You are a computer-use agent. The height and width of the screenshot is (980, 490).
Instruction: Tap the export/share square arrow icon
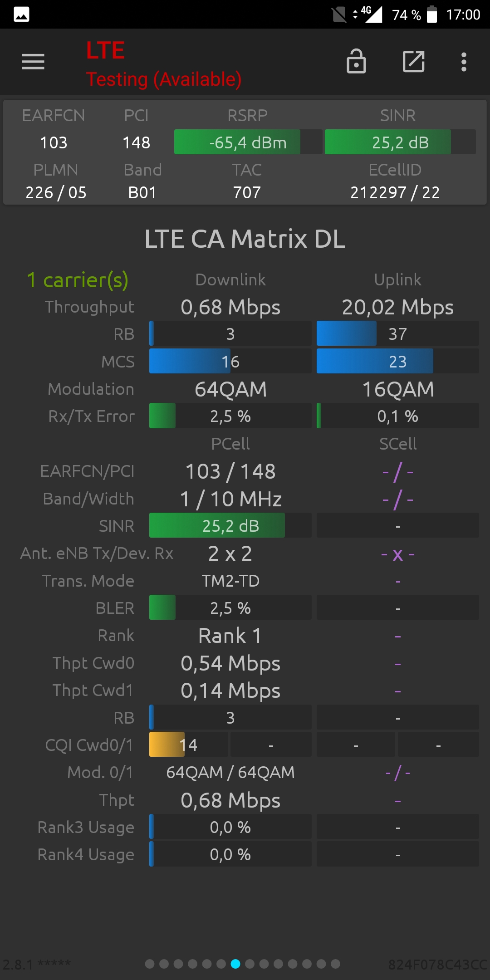pyautogui.click(x=414, y=61)
